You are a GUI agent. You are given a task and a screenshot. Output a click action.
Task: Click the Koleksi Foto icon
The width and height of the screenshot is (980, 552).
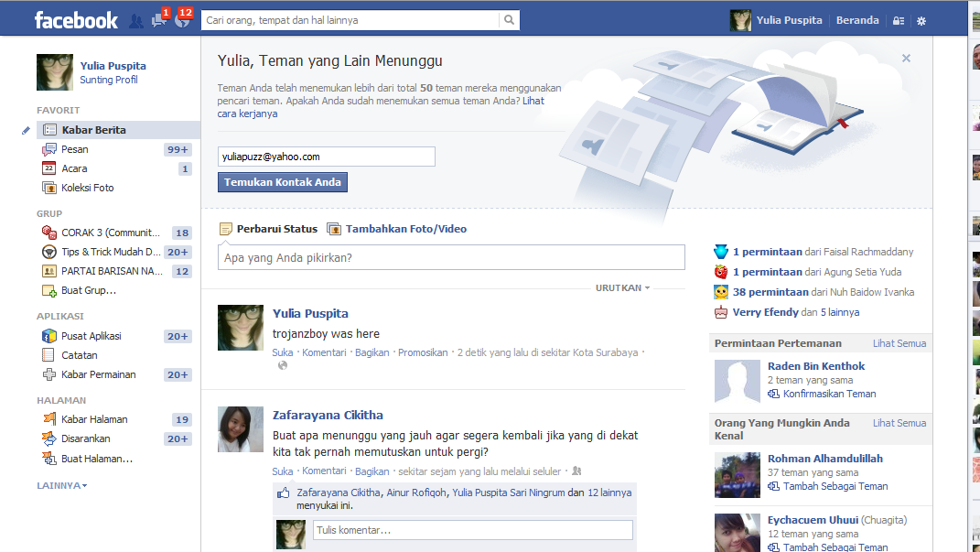click(48, 188)
